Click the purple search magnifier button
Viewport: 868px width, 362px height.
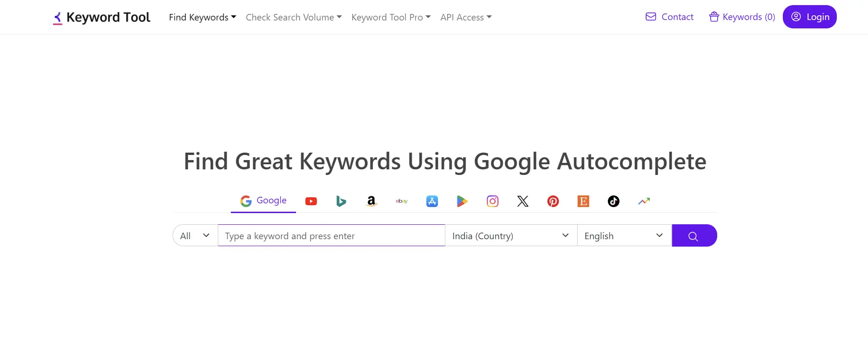(x=694, y=235)
